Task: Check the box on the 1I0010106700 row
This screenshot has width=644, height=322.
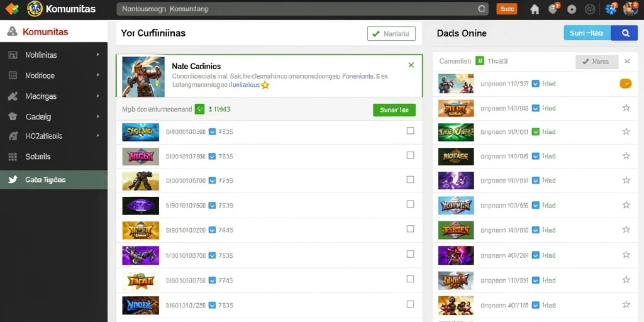Action: (x=410, y=254)
